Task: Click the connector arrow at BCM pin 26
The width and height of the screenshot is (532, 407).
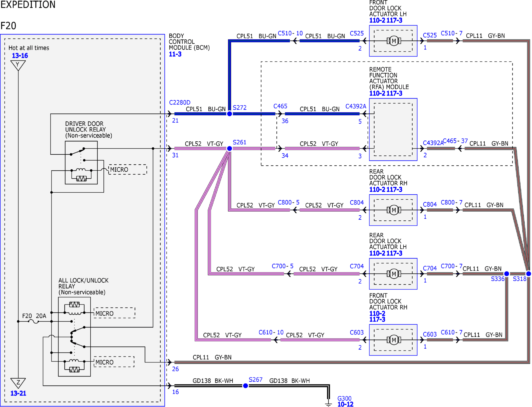Action: tap(170, 362)
